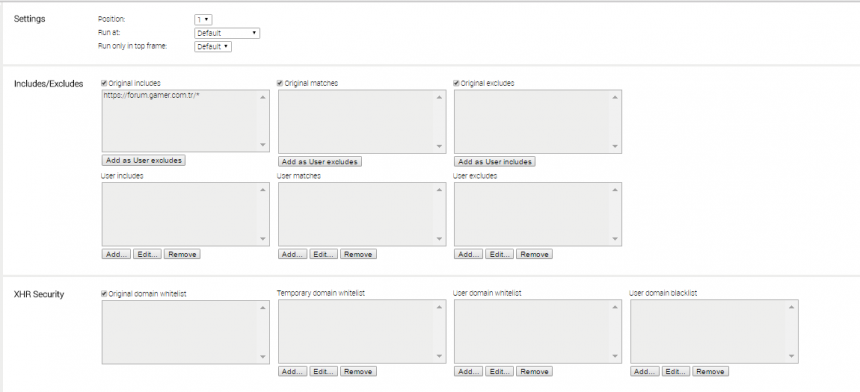Viewport: 860px width, 392px height.
Task: Click Add under User matches list
Action: (x=292, y=254)
